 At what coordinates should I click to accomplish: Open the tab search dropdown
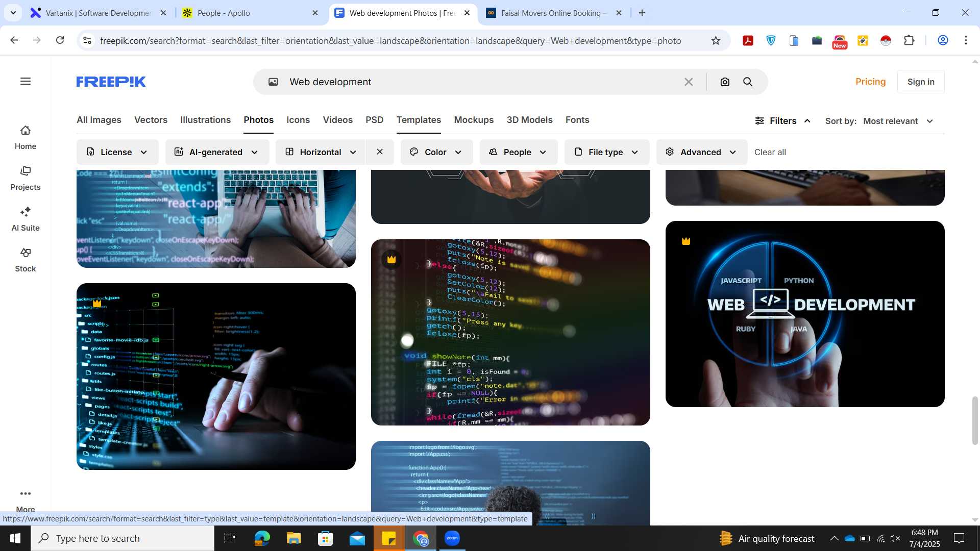[x=13, y=13]
